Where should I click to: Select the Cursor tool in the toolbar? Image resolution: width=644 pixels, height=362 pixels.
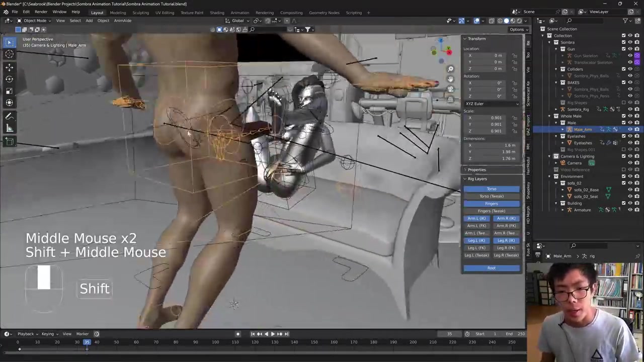click(x=9, y=54)
